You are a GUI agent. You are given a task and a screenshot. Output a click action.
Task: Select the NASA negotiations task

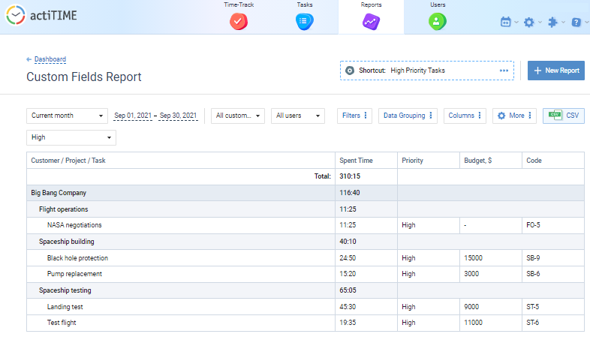coord(74,225)
